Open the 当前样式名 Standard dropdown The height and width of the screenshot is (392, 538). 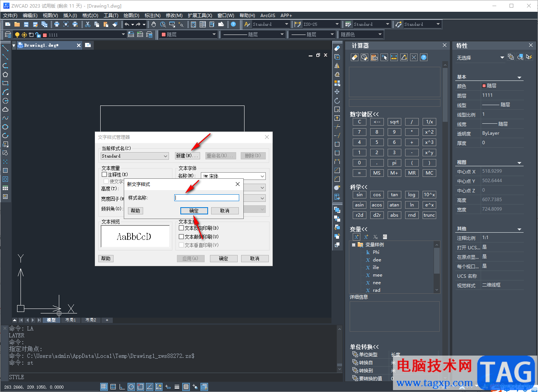134,156
